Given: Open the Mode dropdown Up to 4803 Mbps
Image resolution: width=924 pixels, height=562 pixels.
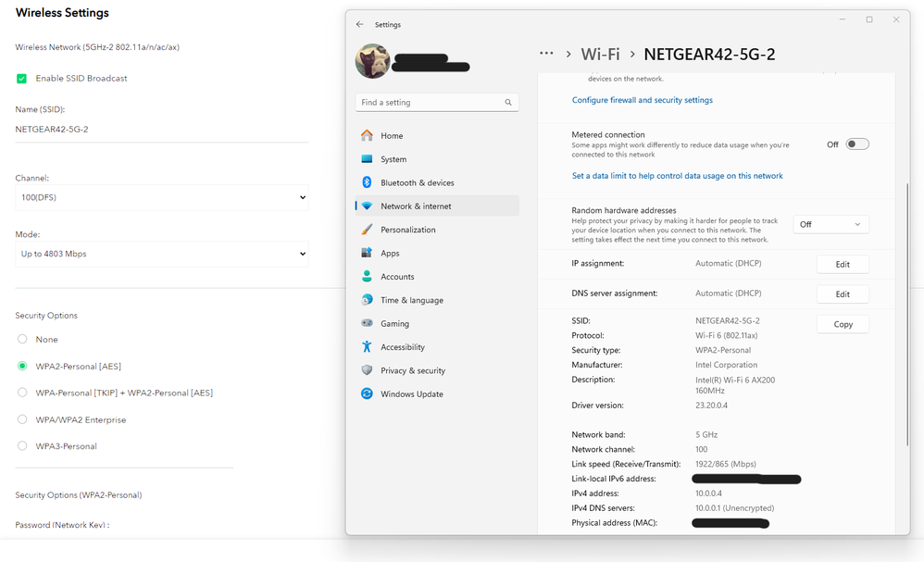Looking at the screenshot, I should click(x=161, y=254).
